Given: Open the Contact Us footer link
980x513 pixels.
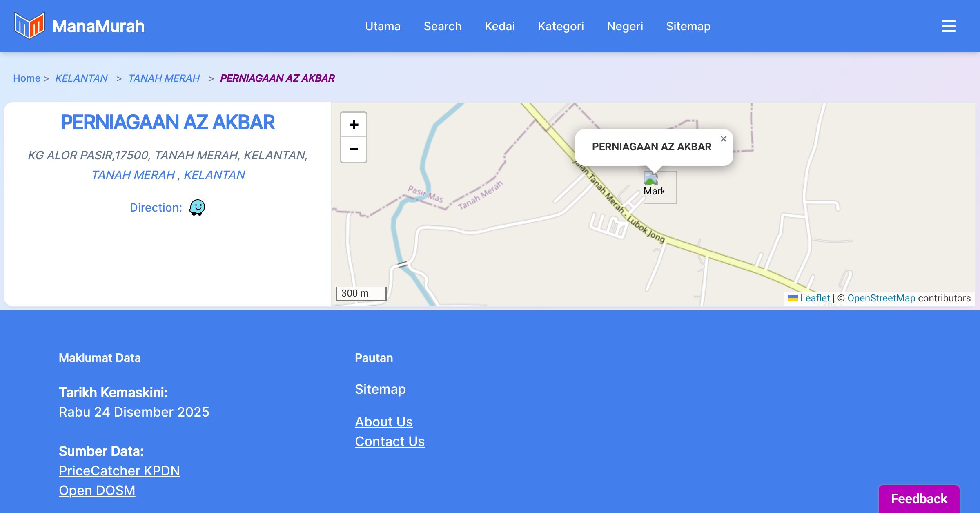Looking at the screenshot, I should coord(390,442).
